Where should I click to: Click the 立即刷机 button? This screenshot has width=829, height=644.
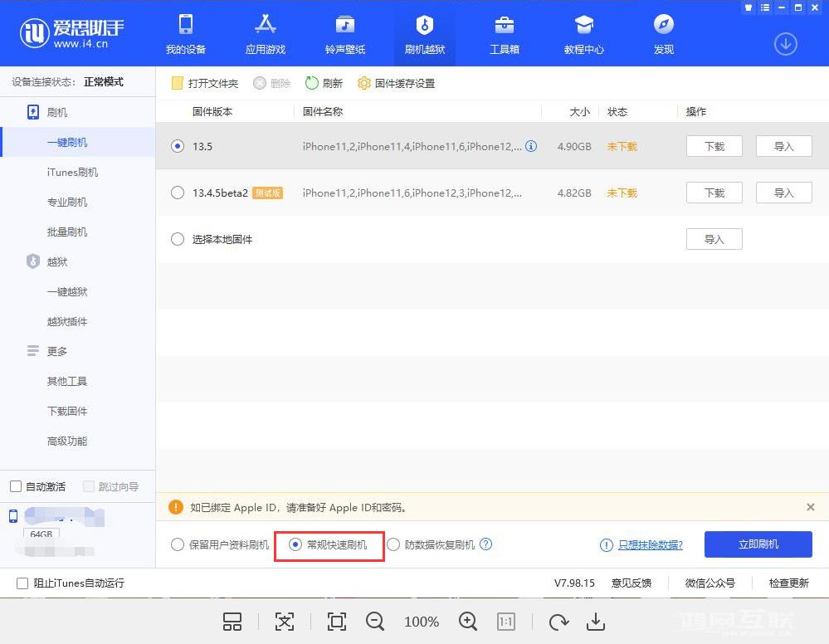coord(758,544)
